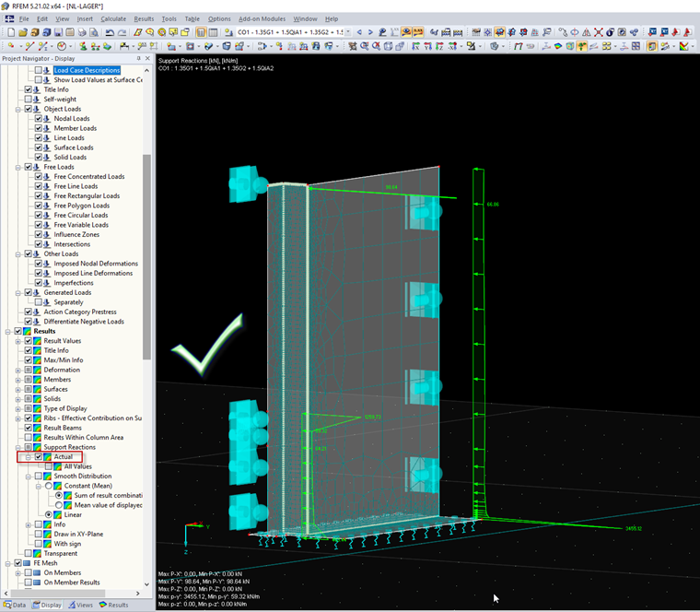
Task: Click the show results eye icon (highlighted)
Action: (406, 32)
